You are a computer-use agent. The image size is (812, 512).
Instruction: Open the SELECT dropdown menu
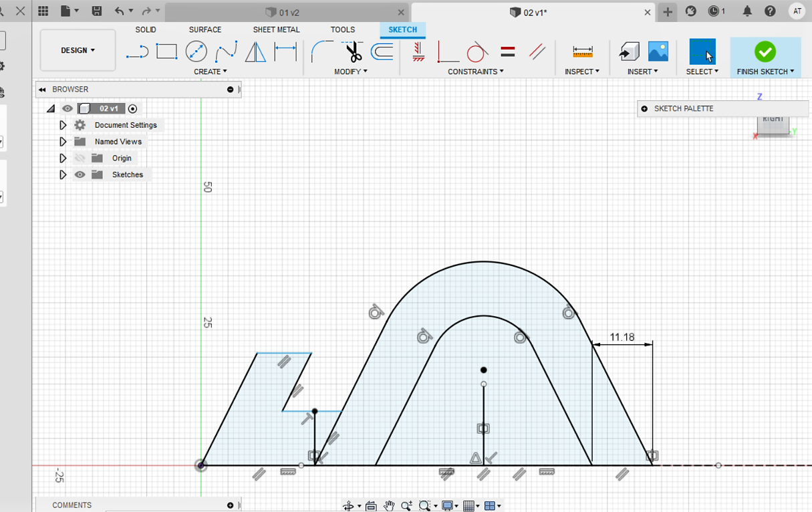click(x=702, y=72)
